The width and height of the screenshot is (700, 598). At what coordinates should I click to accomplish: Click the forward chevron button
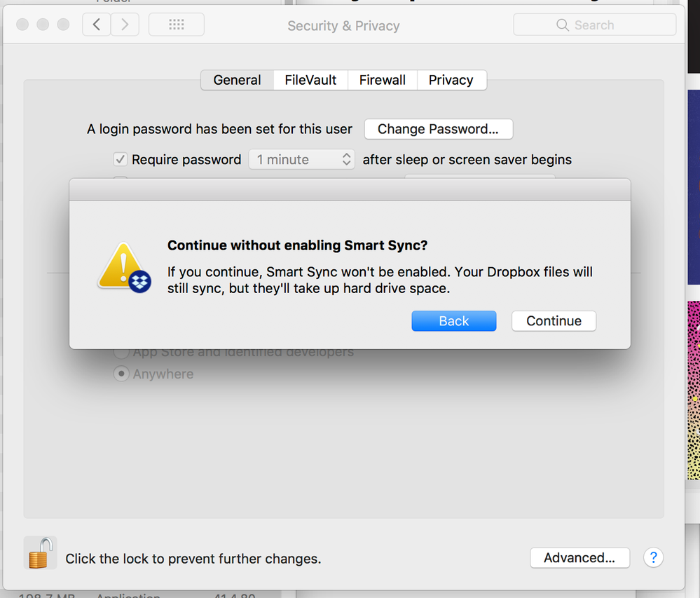click(x=125, y=25)
